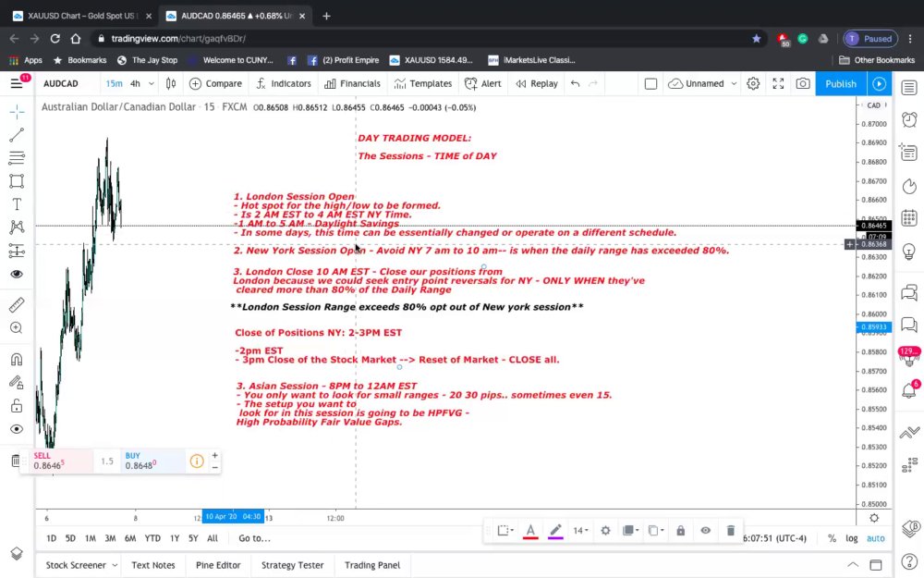Viewport: 924px width, 578px height.
Task: Hide all drawing tools
Action: [x=17, y=429]
